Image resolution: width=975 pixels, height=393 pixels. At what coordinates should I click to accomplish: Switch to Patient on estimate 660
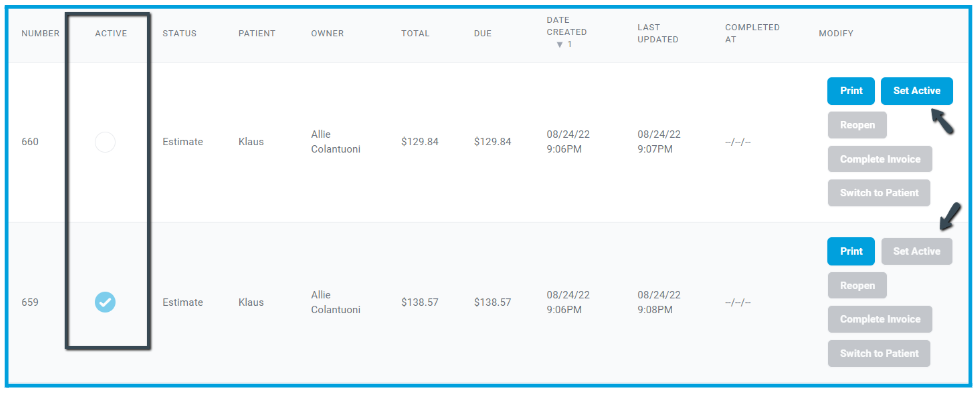tap(879, 193)
